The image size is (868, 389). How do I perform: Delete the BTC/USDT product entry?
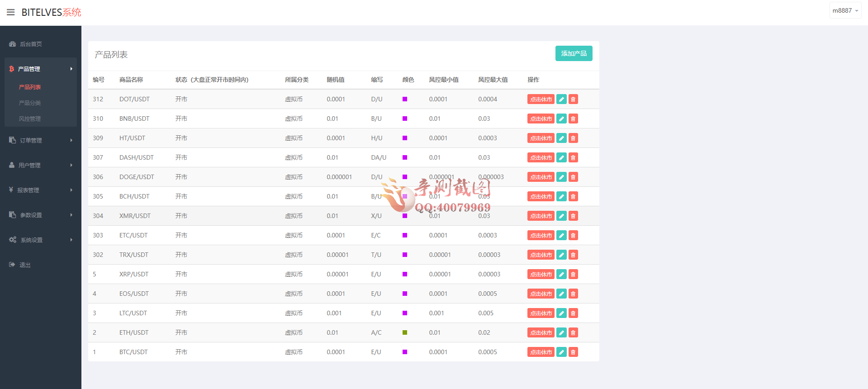pos(573,352)
